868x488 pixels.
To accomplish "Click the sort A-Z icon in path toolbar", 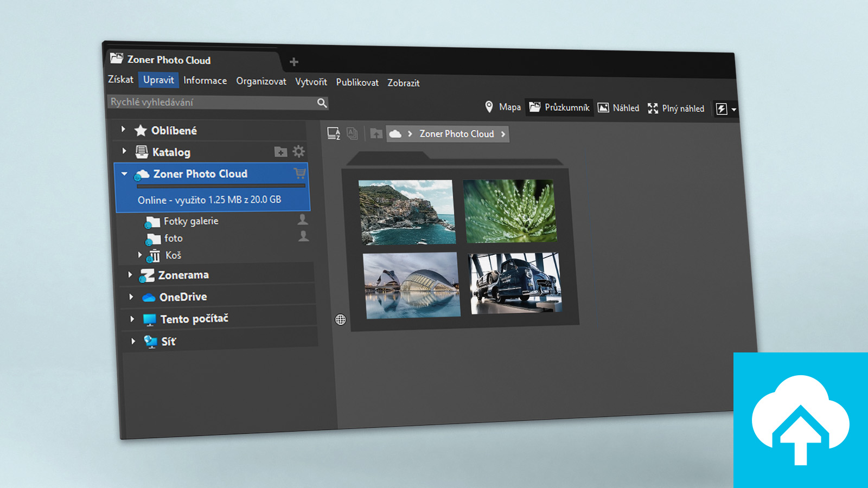I will click(334, 133).
